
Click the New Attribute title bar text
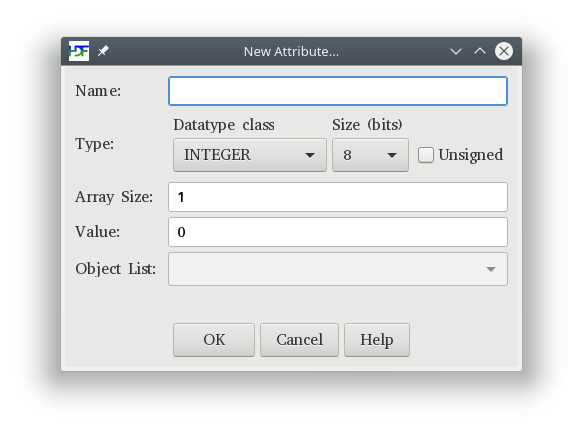click(x=291, y=51)
